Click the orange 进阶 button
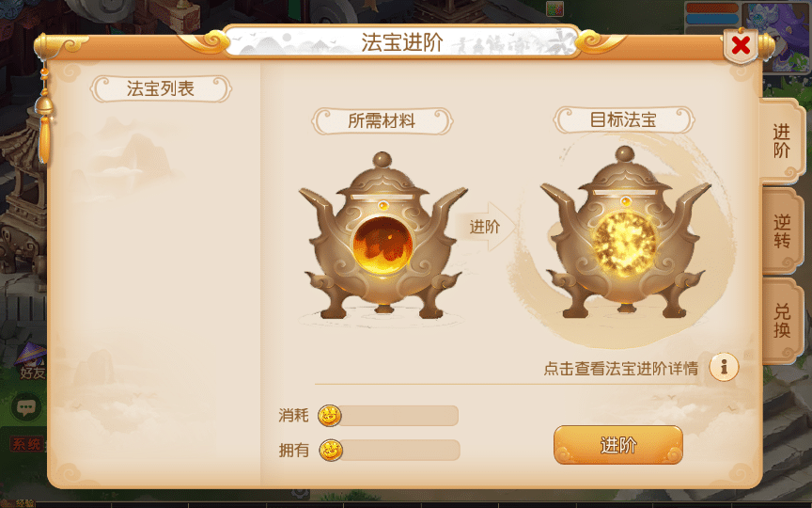Viewport: 812px width, 508px height. pos(618,445)
